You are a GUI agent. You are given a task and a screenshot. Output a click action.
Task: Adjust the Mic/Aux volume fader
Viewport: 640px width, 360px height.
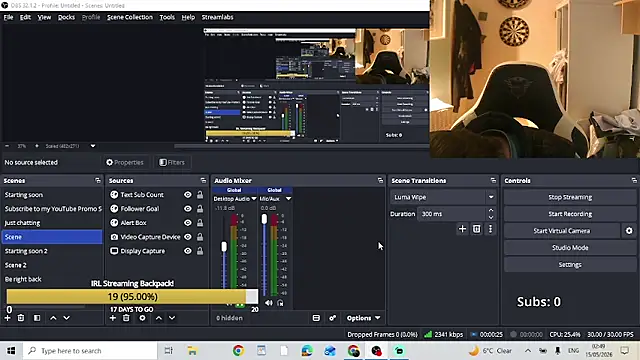[x=264, y=219]
